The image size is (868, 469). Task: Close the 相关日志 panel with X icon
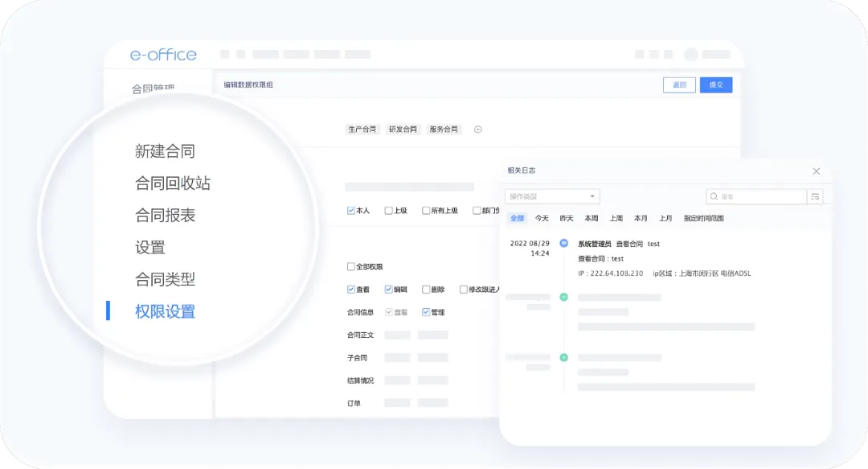point(816,171)
